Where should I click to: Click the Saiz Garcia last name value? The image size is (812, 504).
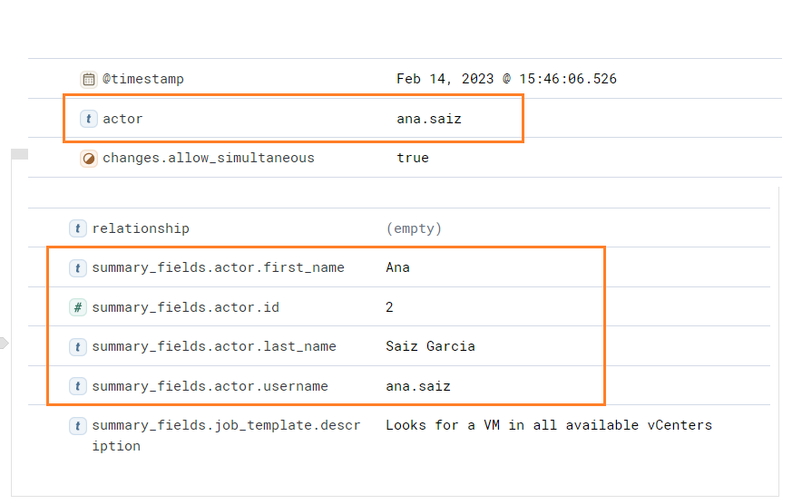pyautogui.click(x=430, y=346)
